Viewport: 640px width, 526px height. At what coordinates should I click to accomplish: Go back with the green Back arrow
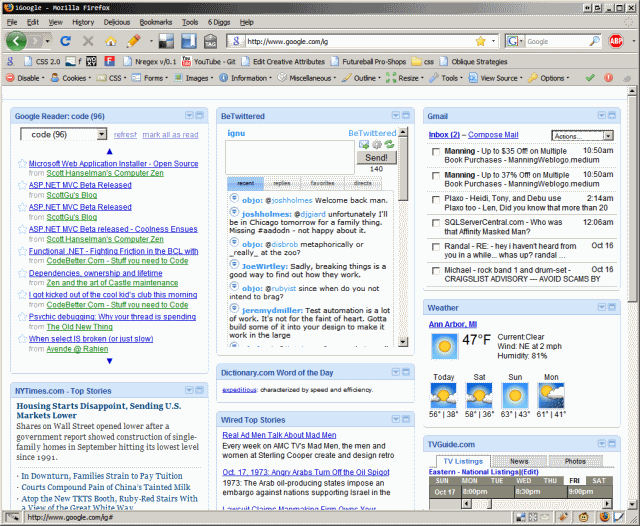click(16, 41)
